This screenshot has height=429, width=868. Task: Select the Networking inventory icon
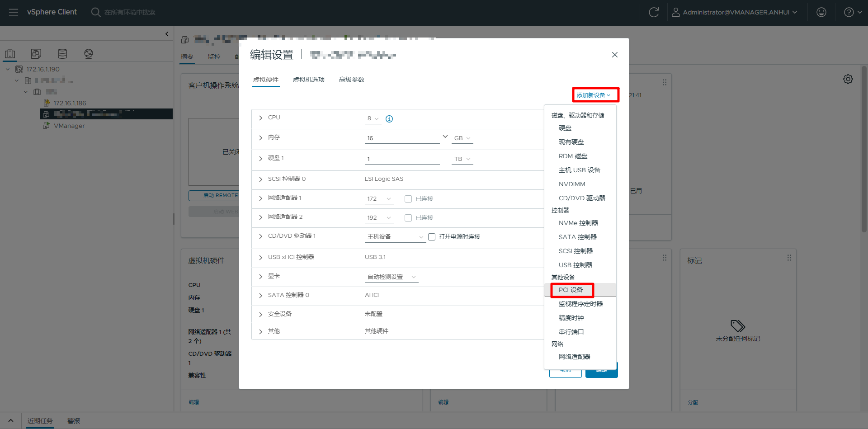[x=89, y=54]
